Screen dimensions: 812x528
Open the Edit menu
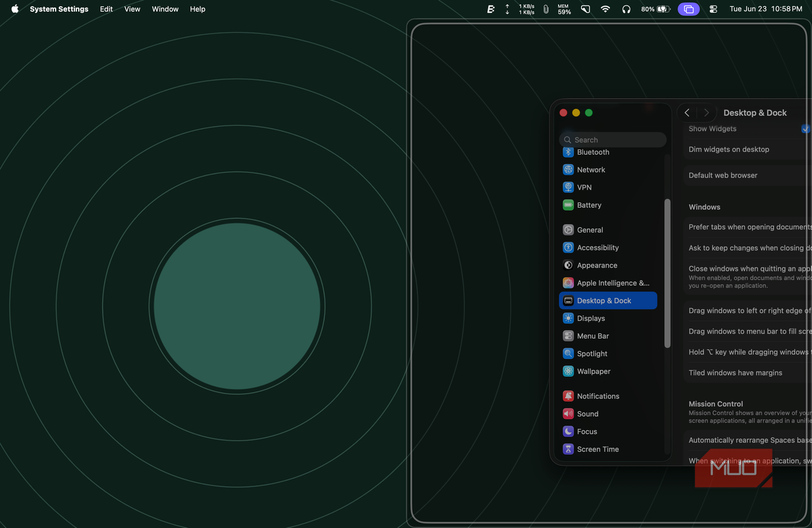[x=106, y=9]
